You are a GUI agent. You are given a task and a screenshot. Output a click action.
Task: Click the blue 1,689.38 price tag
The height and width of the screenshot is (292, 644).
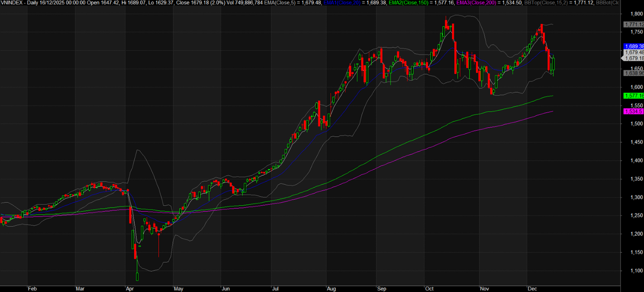pyautogui.click(x=633, y=46)
